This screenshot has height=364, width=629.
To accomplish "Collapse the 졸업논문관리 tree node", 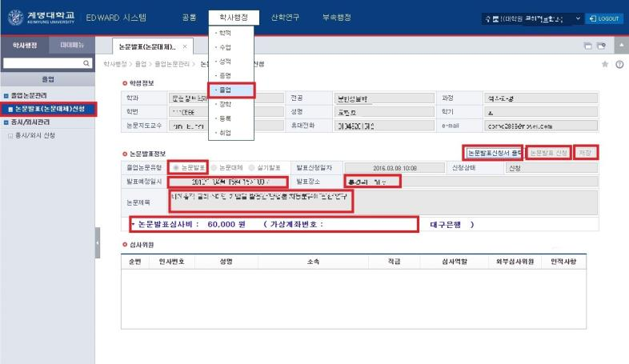I will pyautogui.click(x=4, y=96).
